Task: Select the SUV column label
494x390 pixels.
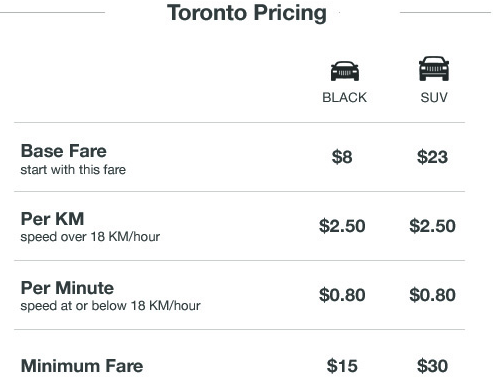Action: (434, 98)
